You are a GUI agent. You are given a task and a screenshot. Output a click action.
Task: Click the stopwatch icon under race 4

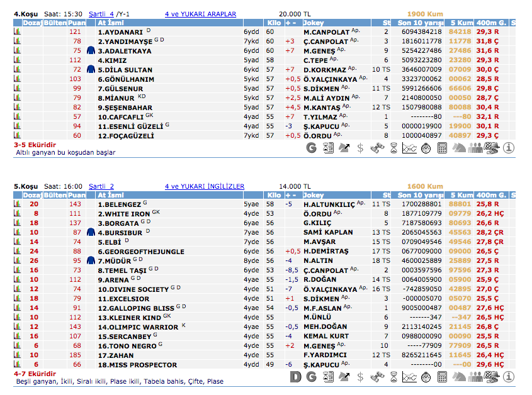pyautogui.click(x=426, y=148)
